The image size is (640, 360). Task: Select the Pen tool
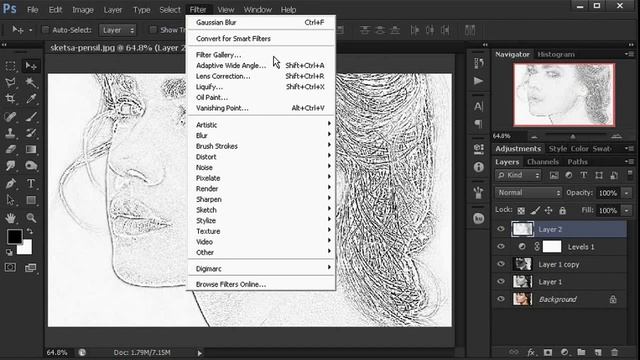click(10, 184)
